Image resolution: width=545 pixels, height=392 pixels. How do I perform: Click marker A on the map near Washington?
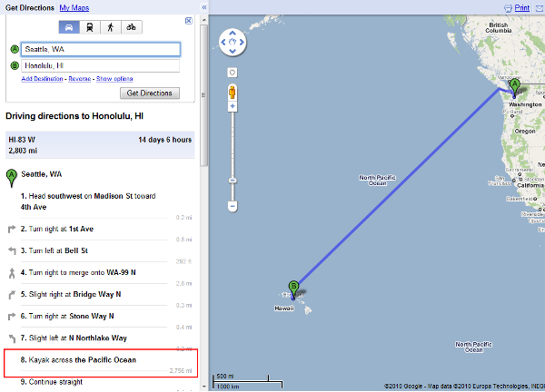pyautogui.click(x=515, y=87)
